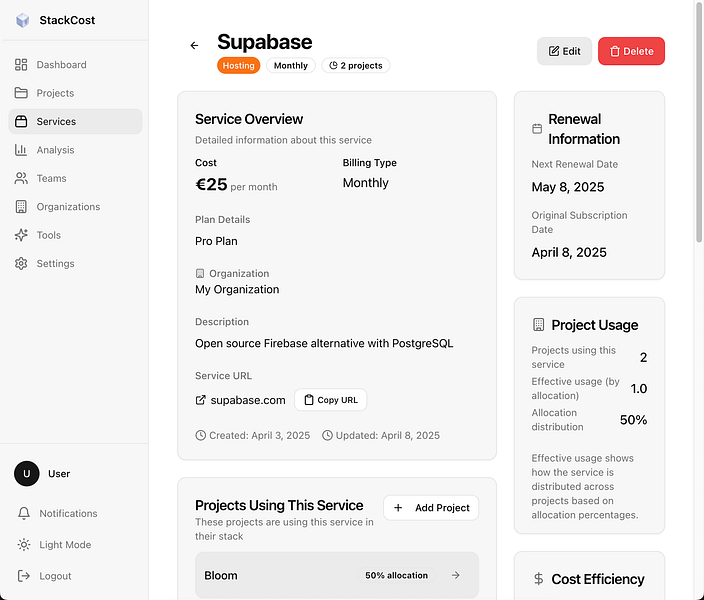Select Teams in the sidebar
Viewport: 704px width, 600px height.
51,178
